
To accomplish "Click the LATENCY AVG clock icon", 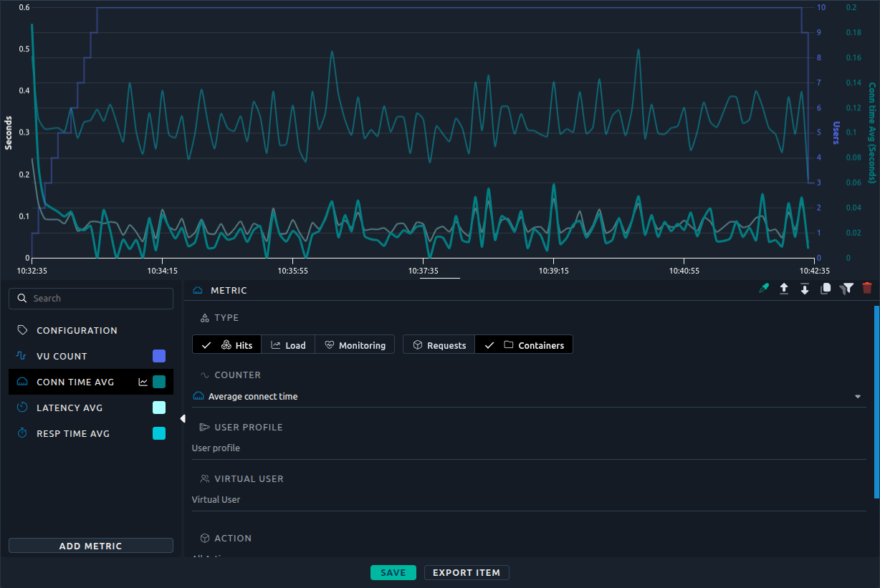I will 22,408.
